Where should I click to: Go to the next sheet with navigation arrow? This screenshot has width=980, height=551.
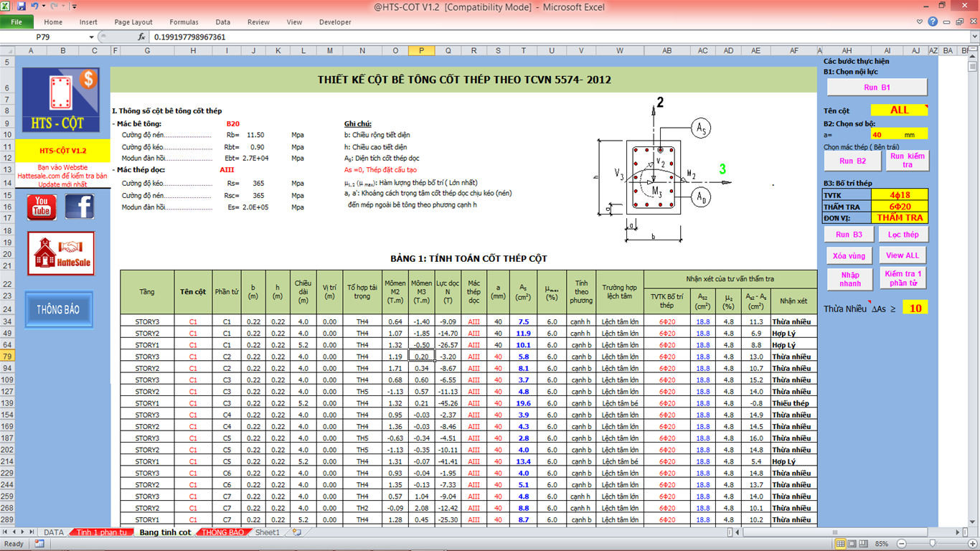(x=22, y=532)
